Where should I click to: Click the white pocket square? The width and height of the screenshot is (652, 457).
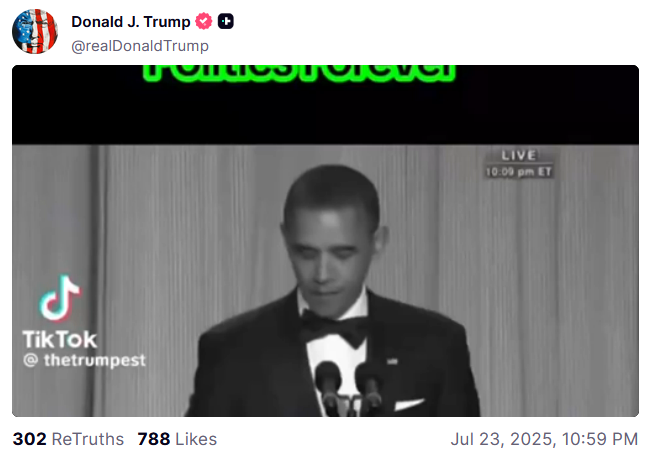[409, 403]
